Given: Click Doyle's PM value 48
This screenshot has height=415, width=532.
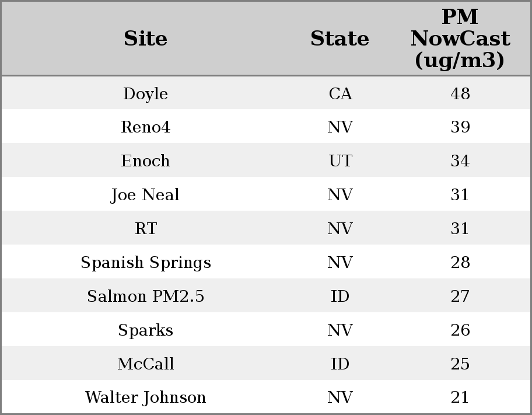Looking at the screenshot, I should (x=460, y=94).
